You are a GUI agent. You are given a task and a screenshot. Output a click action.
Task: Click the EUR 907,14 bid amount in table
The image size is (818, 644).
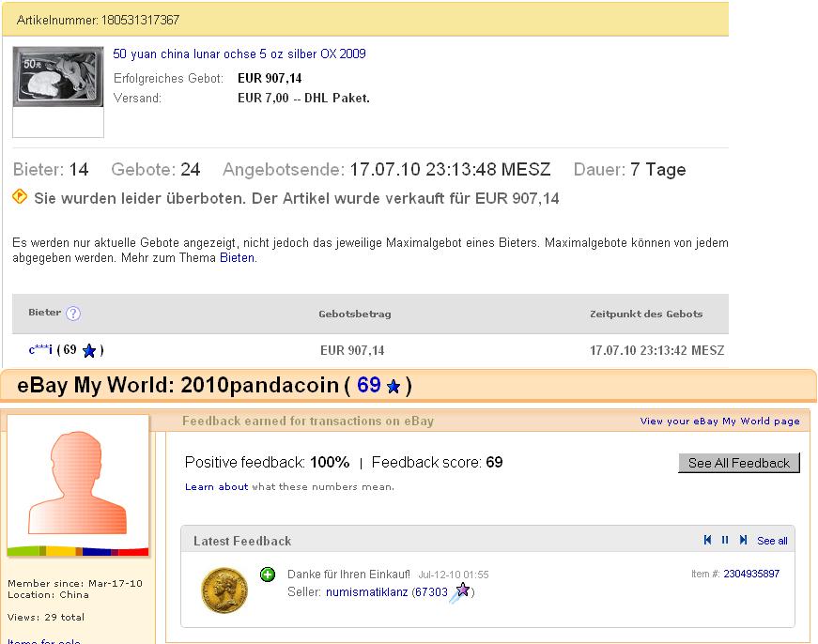pos(352,350)
